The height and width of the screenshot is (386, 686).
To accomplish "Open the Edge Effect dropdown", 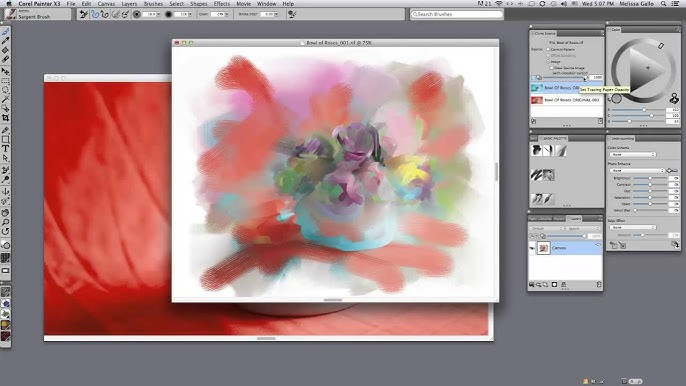I will point(633,228).
